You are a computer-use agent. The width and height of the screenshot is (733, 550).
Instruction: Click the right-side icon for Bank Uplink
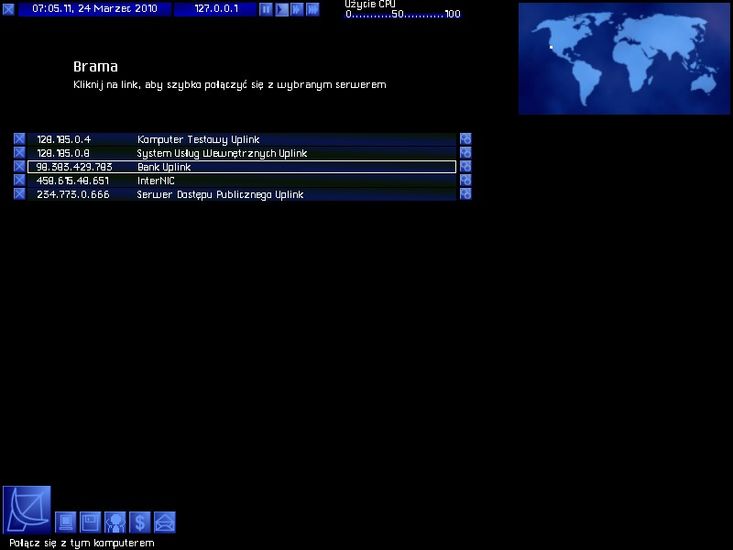[x=465, y=167]
